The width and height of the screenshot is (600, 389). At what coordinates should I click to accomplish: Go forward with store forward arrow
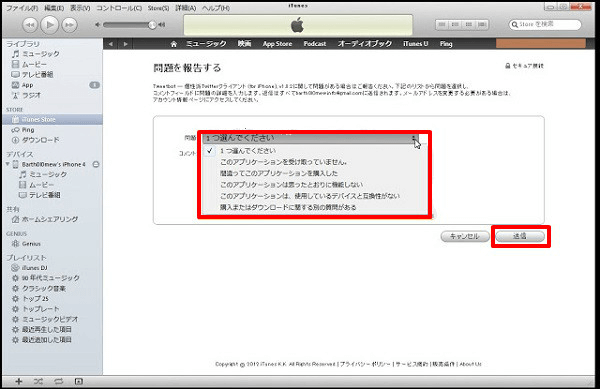click(x=125, y=44)
